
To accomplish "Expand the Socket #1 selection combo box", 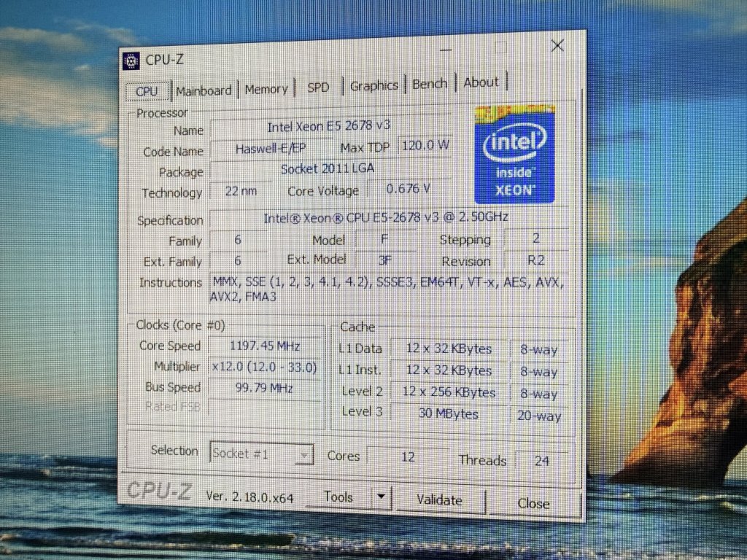I will point(262,454).
